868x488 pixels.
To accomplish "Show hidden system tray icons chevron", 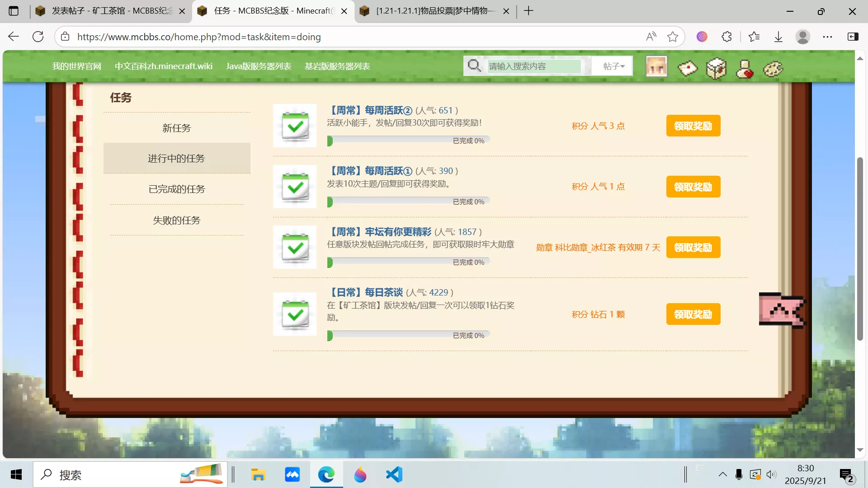I will point(722,474).
